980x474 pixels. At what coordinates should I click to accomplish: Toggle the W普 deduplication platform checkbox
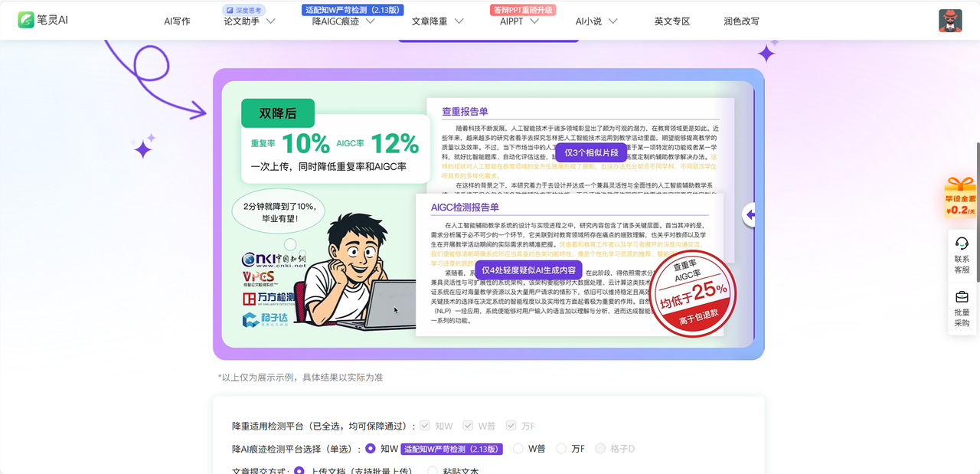pos(467,426)
